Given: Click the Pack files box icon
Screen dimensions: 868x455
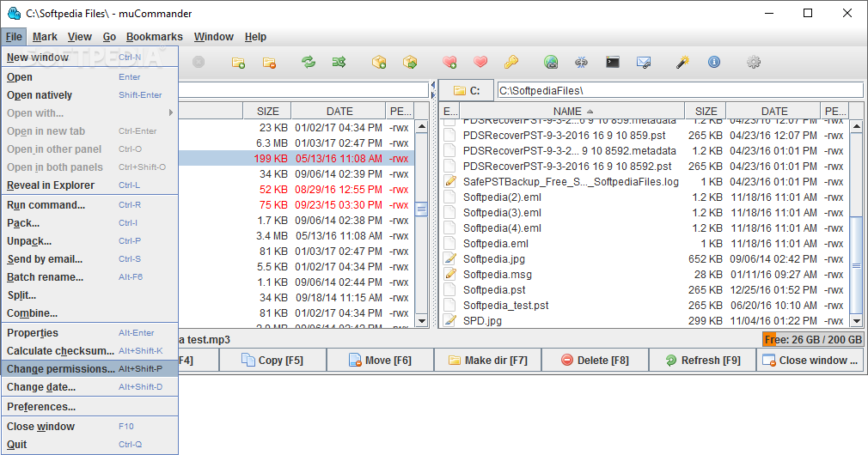Looking at the screenshot, I should click(x=379, y=62).
